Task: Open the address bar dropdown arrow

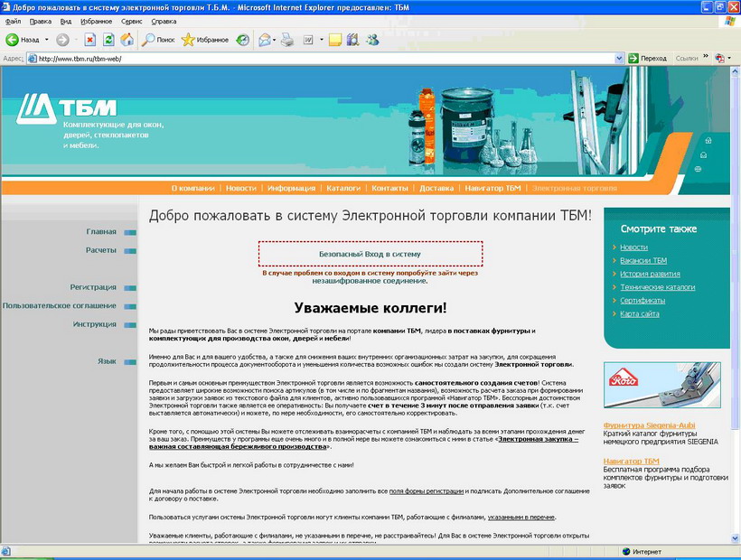Action: pyautogui.click(x=619, y=59)
